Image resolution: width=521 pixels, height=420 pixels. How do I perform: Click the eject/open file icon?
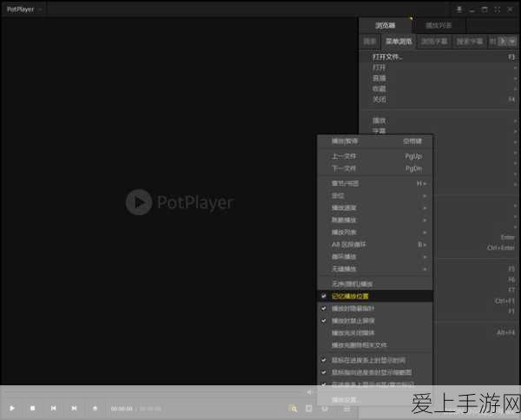click(95, 408)
